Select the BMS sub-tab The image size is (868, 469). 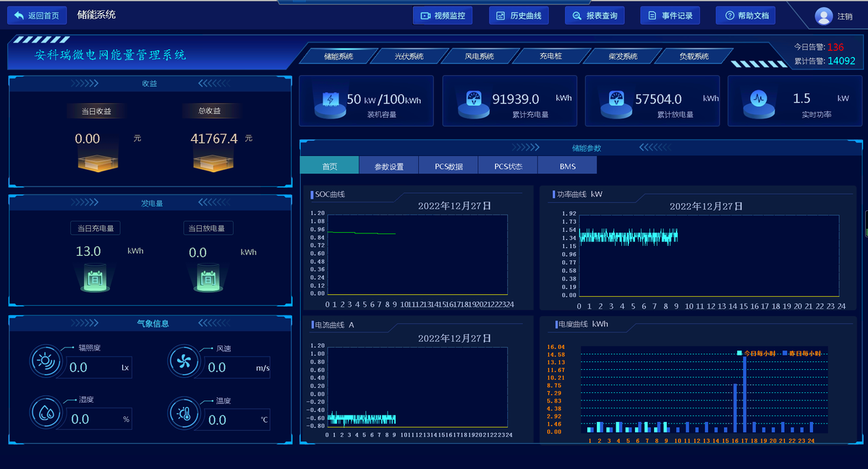point(568,166)
